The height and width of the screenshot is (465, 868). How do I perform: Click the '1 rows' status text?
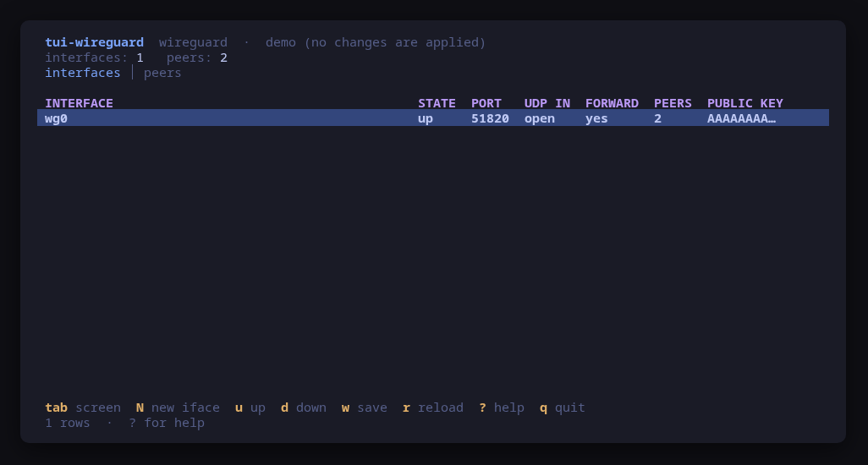[x=68, y=423]
